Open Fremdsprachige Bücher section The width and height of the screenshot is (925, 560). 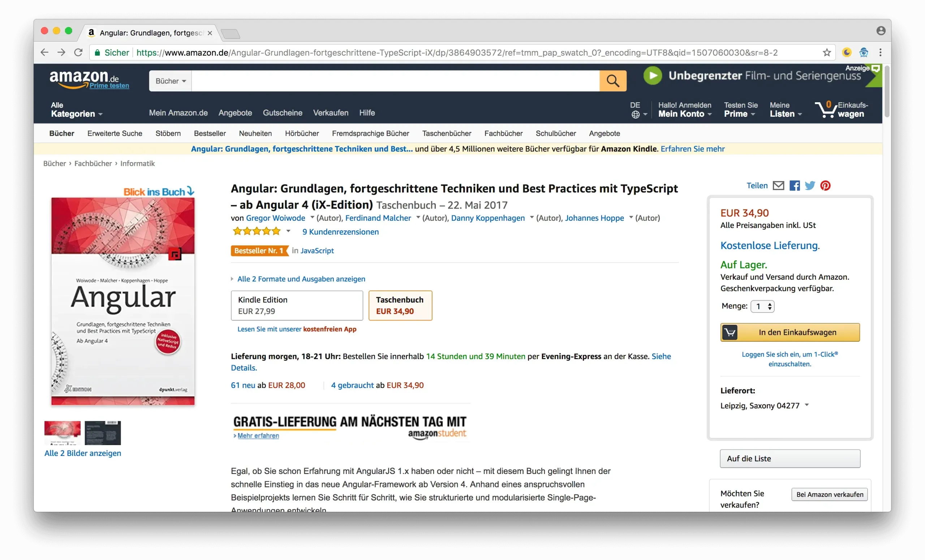click(x=370, y=133)
